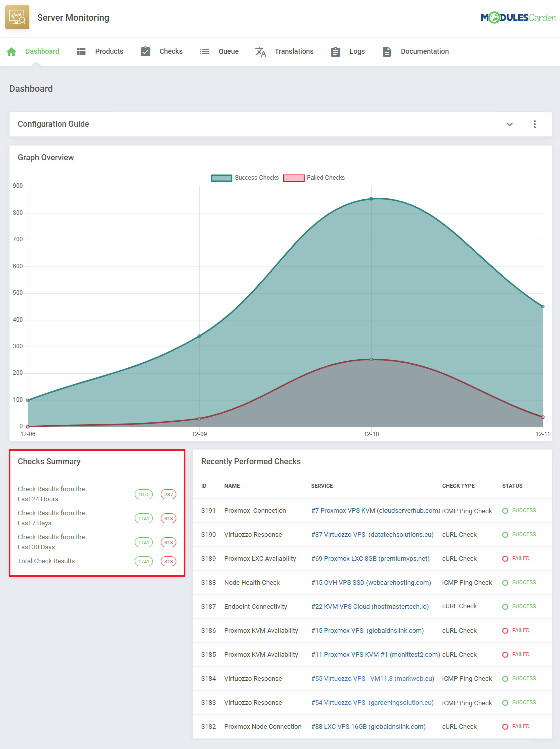Go to the Queue tab
Screen dimensions: 560x749
click(x=229, y=51)
